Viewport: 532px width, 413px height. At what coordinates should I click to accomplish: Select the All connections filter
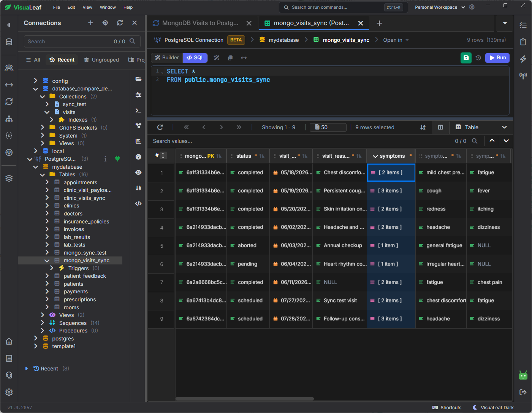pos(33,60)
